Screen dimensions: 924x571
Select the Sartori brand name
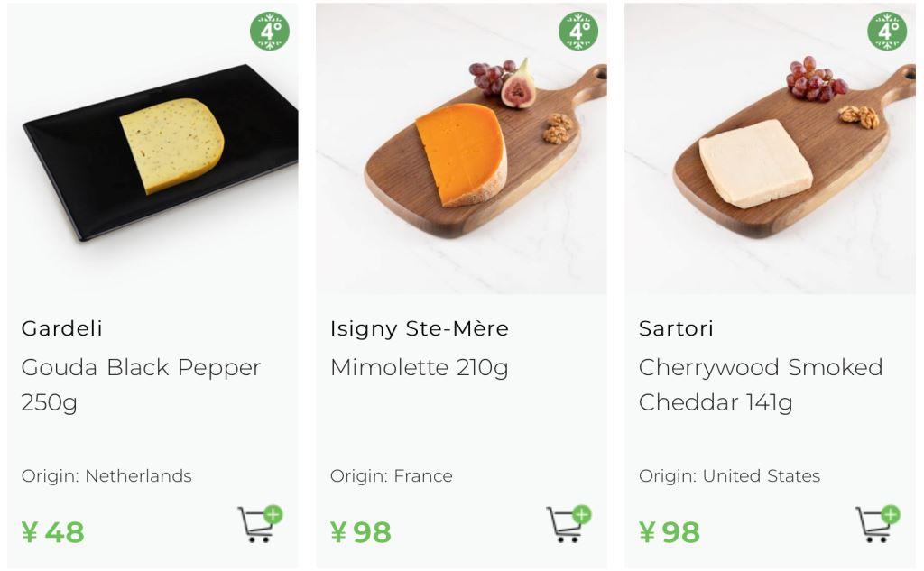[x=676, y=328]
